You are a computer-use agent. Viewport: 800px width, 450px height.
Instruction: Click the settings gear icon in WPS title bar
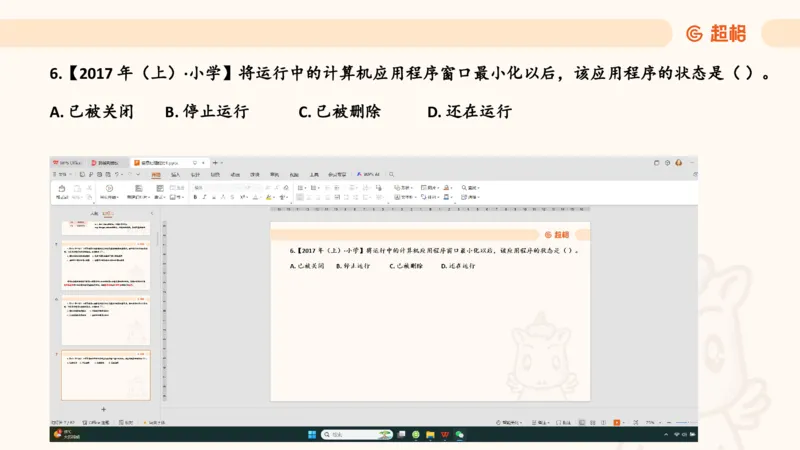coord(667,163)
